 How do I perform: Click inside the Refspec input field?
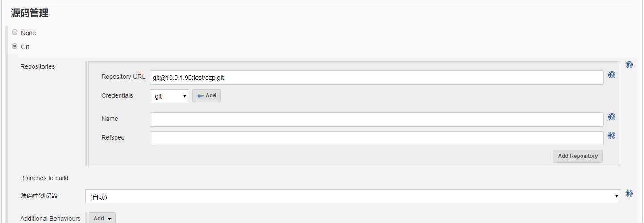(377, 138)
